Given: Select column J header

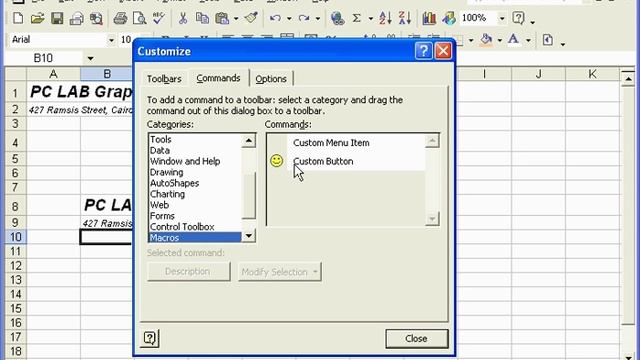Looking at the screenshot, I should (538, 74).
